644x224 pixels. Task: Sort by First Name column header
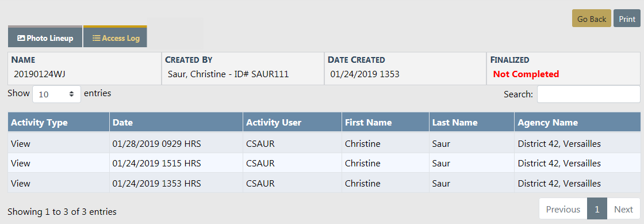(x=385, y=123)
